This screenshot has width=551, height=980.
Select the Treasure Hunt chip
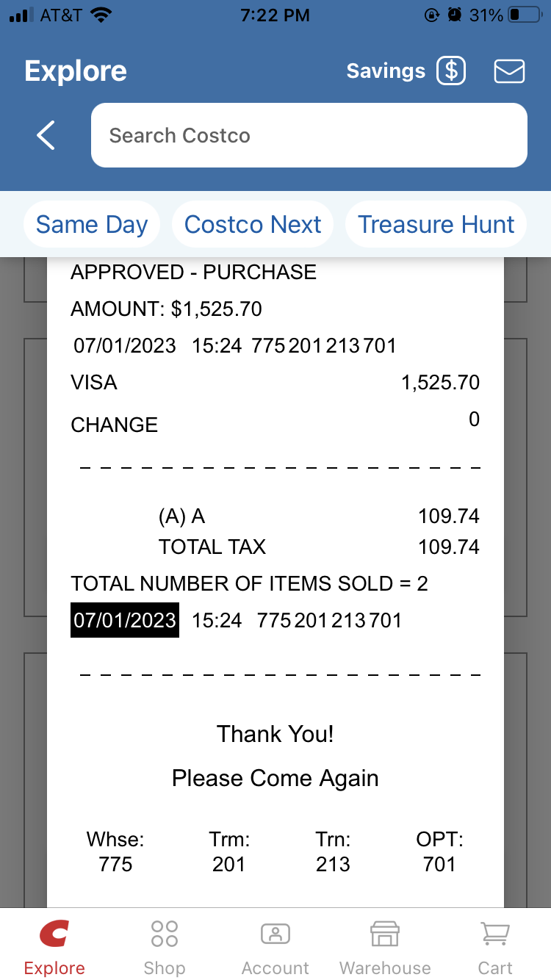tap(436, 225)
